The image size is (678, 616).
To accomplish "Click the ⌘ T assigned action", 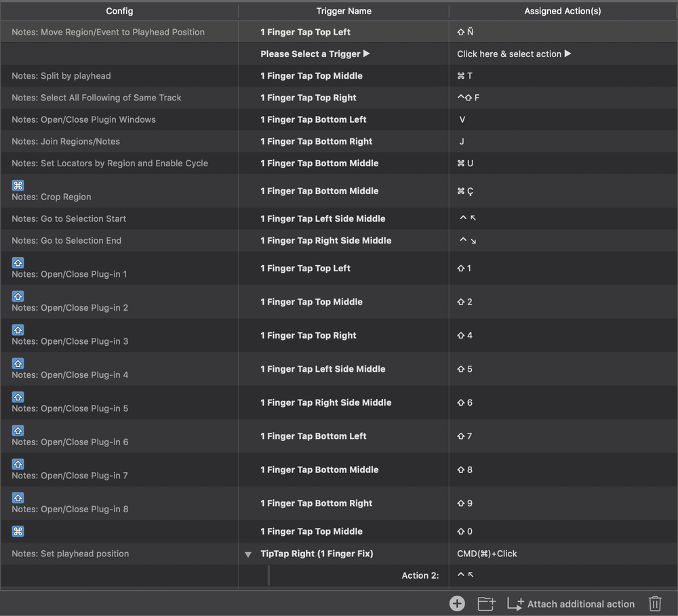I will click(x=465, y=76).
